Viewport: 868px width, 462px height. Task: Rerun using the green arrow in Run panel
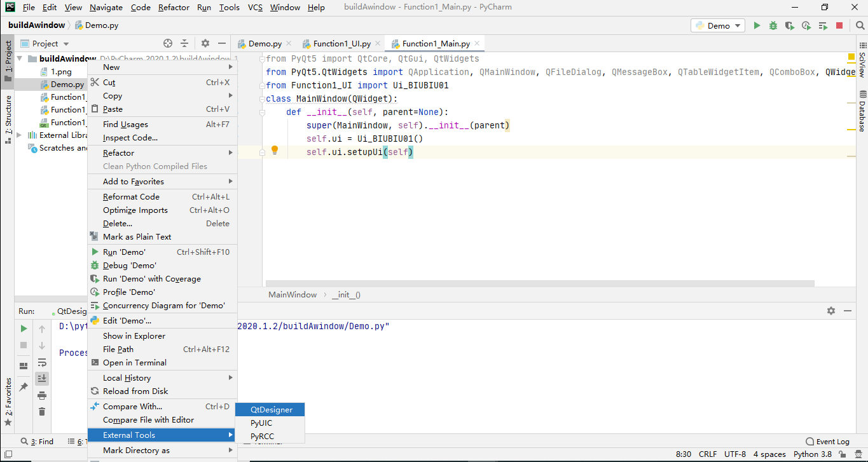click(x=24, y=329)
